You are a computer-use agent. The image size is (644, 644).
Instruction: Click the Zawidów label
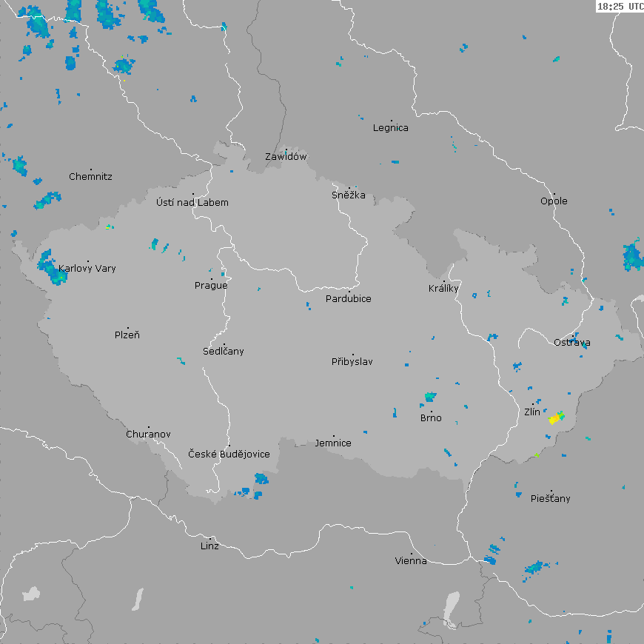[x=286, y=156]
